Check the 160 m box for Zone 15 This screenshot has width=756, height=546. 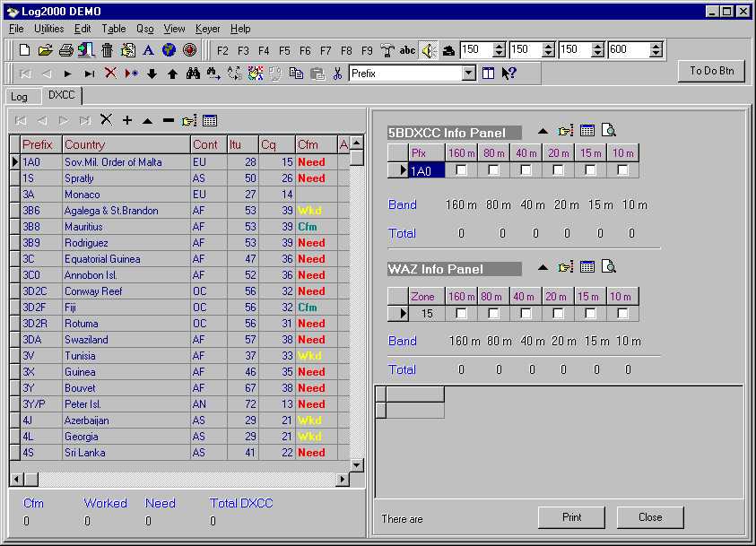click(x=462, y=314)
